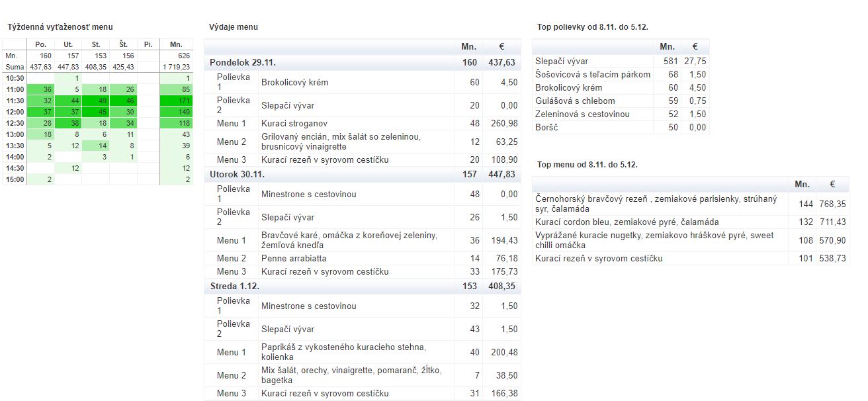Click the 11:30 time row label
Image resolution: width=868 pixels, height=401 pixels.
point(15,101)
